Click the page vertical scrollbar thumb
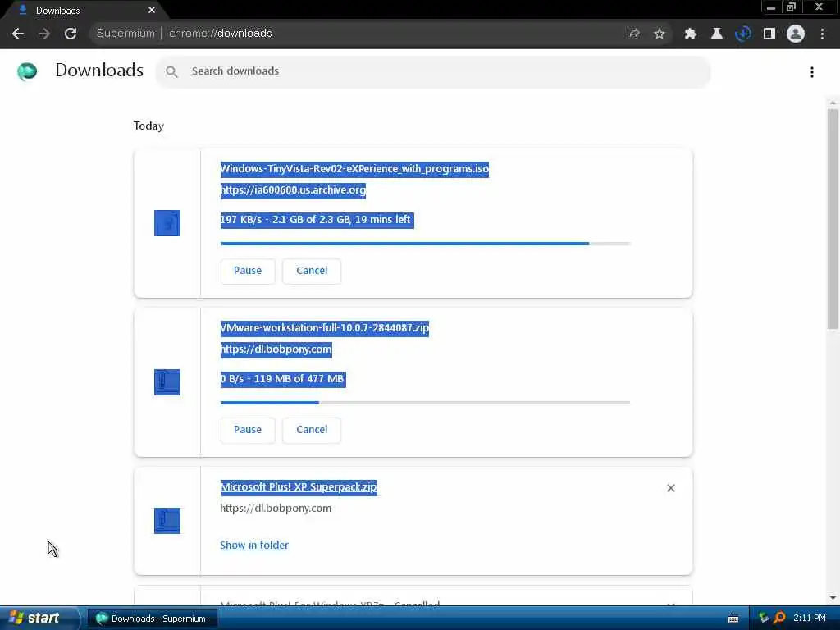 [833, 218]
